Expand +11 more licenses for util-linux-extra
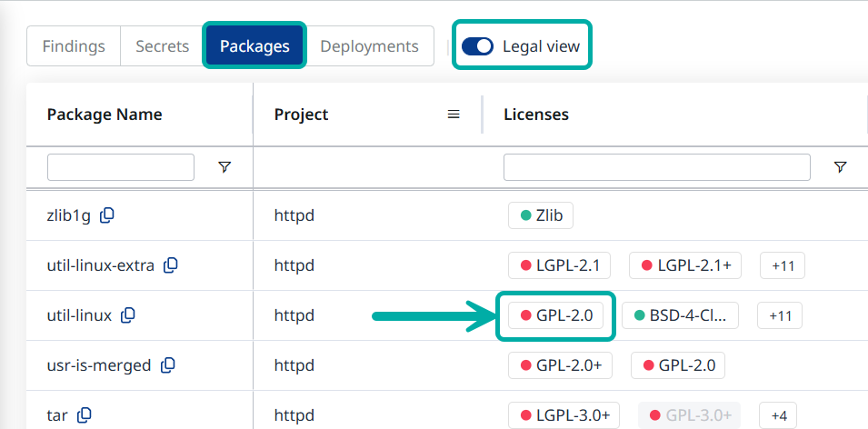868x429 pixels. coord(782,266)
